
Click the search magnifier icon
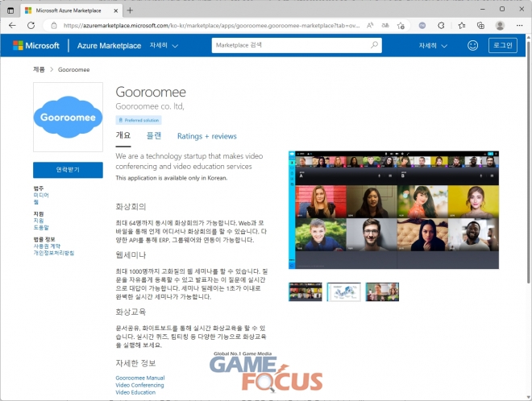click(x=374, y=45)
